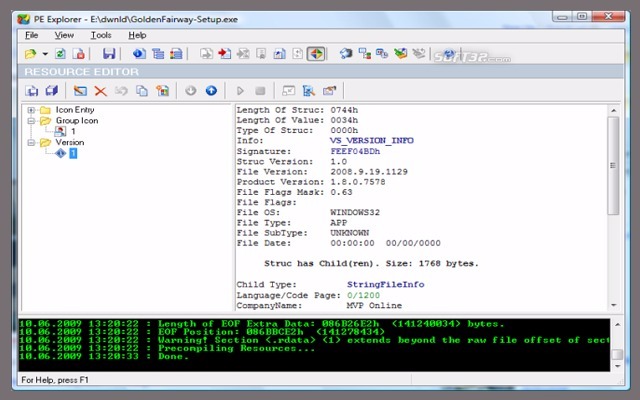This screenshot has height=400, width=640.
Task: Open the File menu
Action: (x=32, y=35)
